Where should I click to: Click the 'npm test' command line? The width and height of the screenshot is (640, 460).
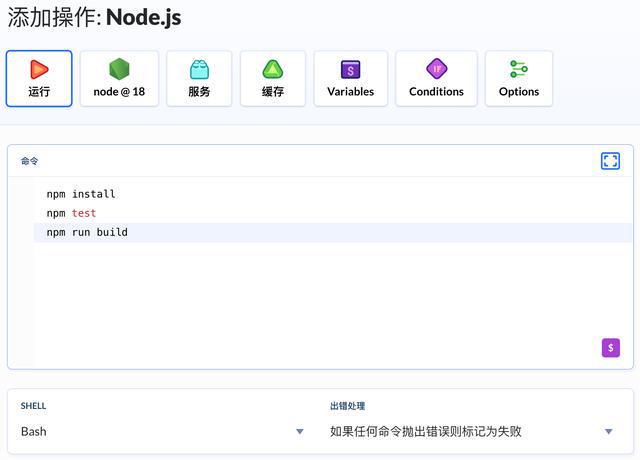(x=71, y=213)
